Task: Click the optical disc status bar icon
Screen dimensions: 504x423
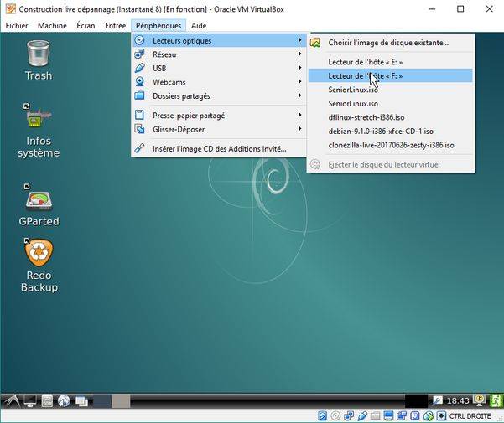Action: (335, 416)
